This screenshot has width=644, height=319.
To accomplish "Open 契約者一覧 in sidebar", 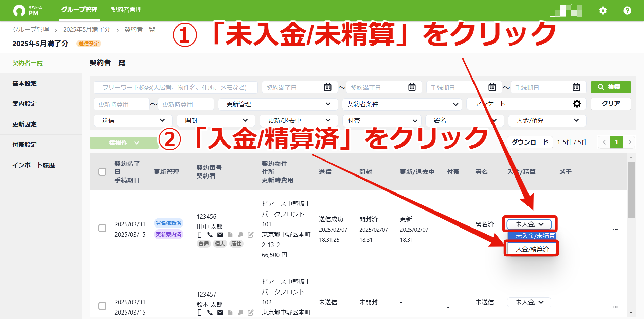I will [41, 63].
